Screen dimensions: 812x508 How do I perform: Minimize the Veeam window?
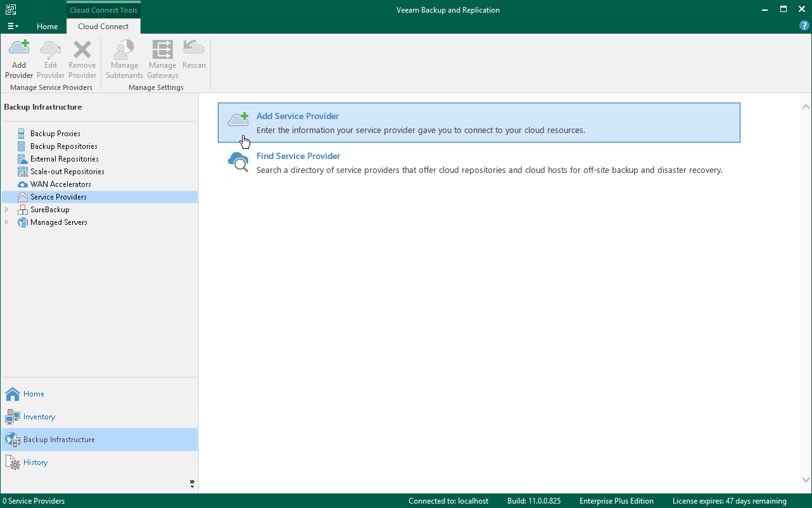(764, 10)
